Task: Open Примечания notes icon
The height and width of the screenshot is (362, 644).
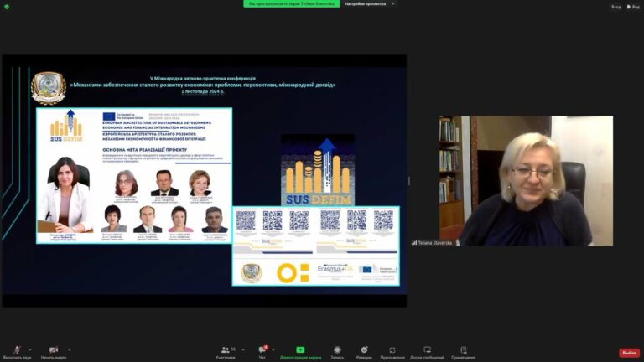Action: (x=463, y=350)
